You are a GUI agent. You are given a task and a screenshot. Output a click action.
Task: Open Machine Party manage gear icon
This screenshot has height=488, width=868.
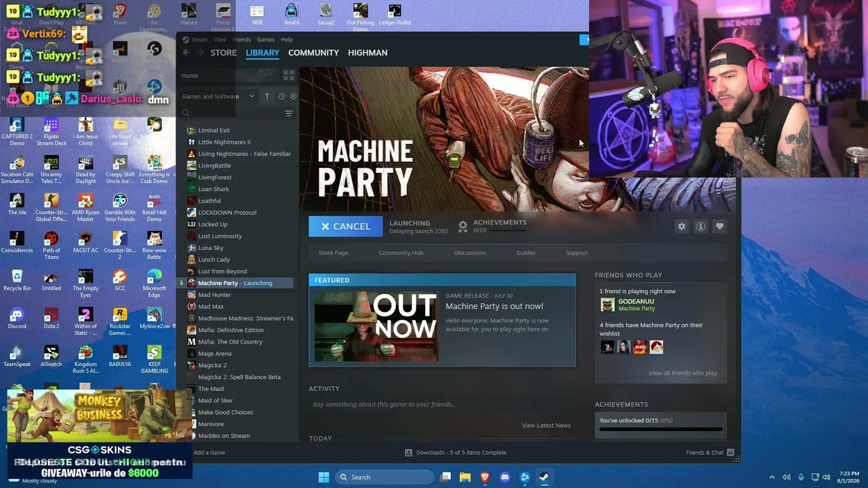pyautogui.click(x=682, y=226)
